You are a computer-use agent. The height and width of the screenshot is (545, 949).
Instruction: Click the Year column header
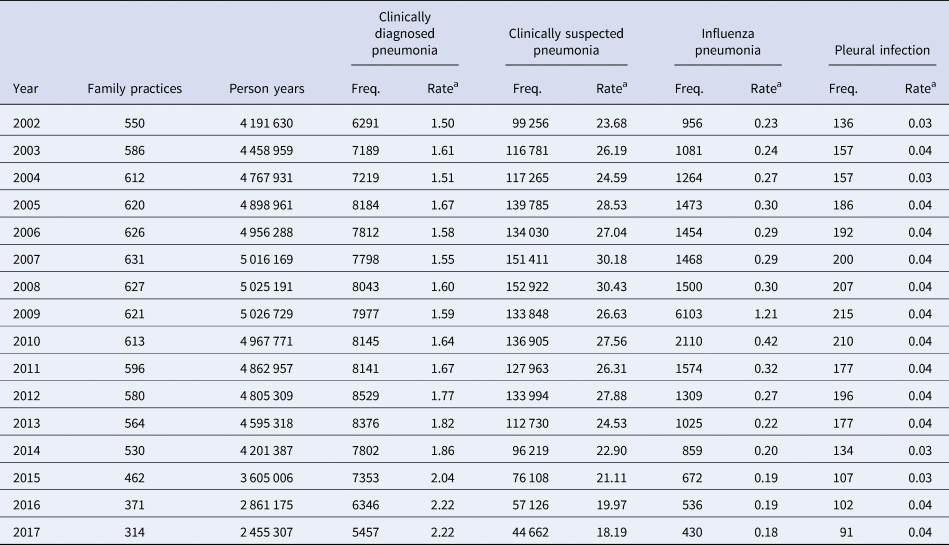25,89
